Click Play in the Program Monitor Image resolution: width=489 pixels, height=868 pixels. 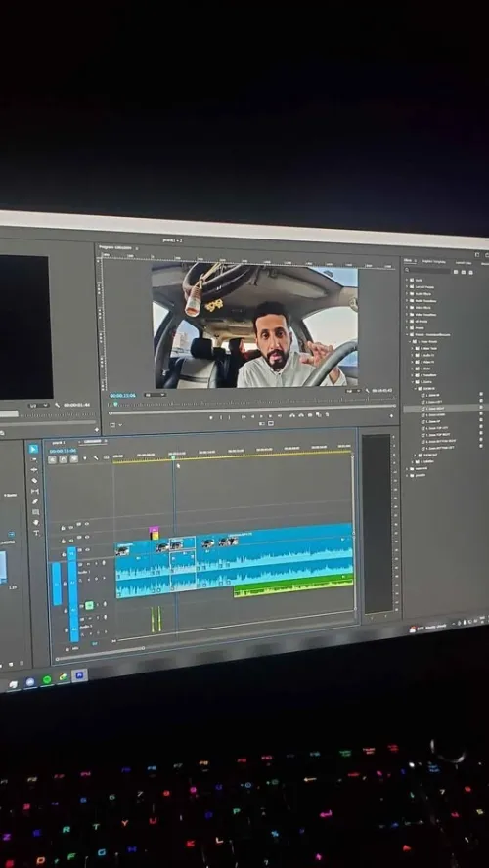point(261,416)
